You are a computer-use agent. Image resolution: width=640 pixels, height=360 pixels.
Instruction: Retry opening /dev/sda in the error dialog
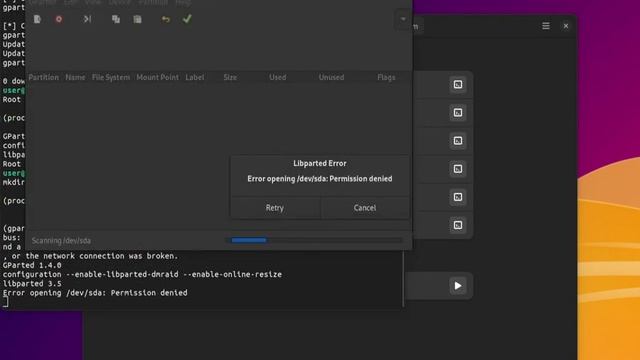tap(275, 208)
